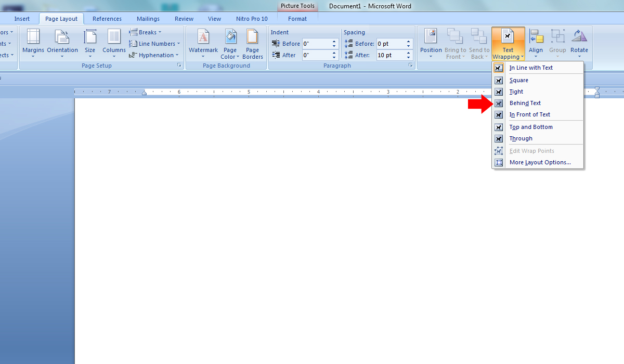Choose Square text wrapping
624x364 pixels.
(518, 80)
